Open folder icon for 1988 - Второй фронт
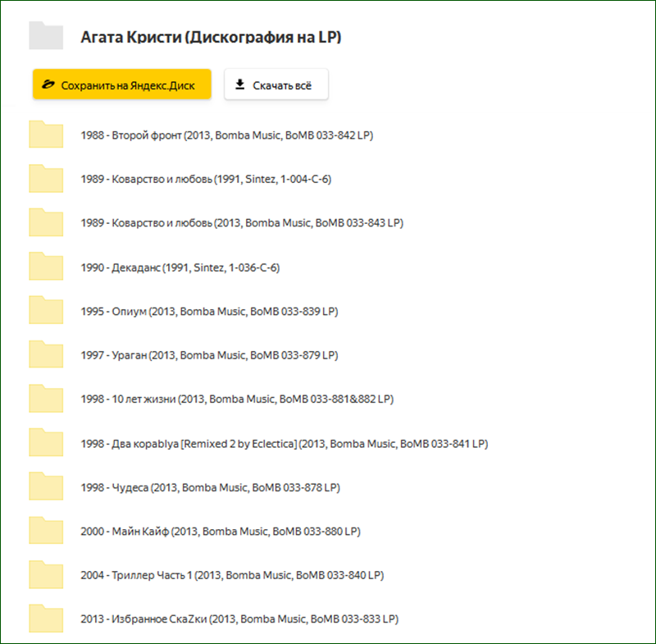The height and width of the screenshot is (644, 656). 46,135
